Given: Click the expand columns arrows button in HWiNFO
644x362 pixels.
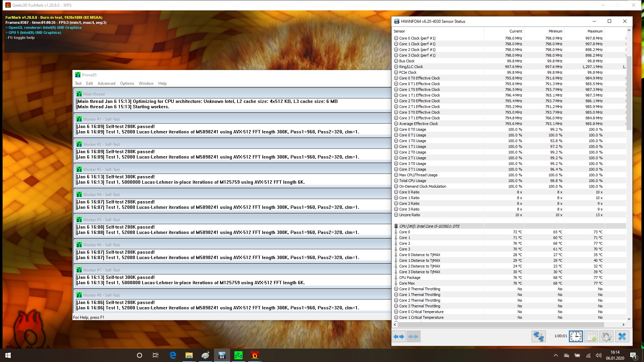Looking at the screenshot, I should click(x=399, y=337).
